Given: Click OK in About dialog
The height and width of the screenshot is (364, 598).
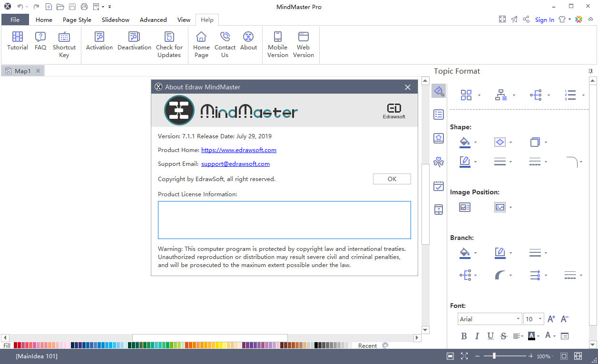Looking at the screenshot, I should point(392,179).
